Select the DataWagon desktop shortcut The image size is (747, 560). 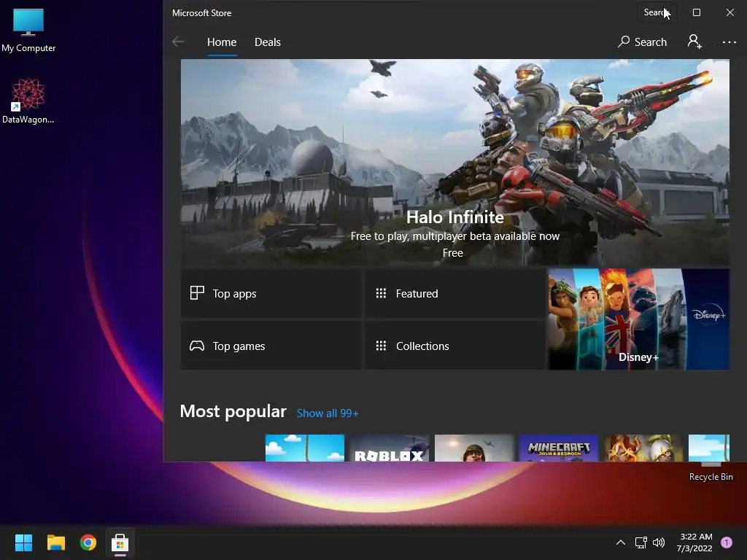pyautogui.click(x=28, y=101)
